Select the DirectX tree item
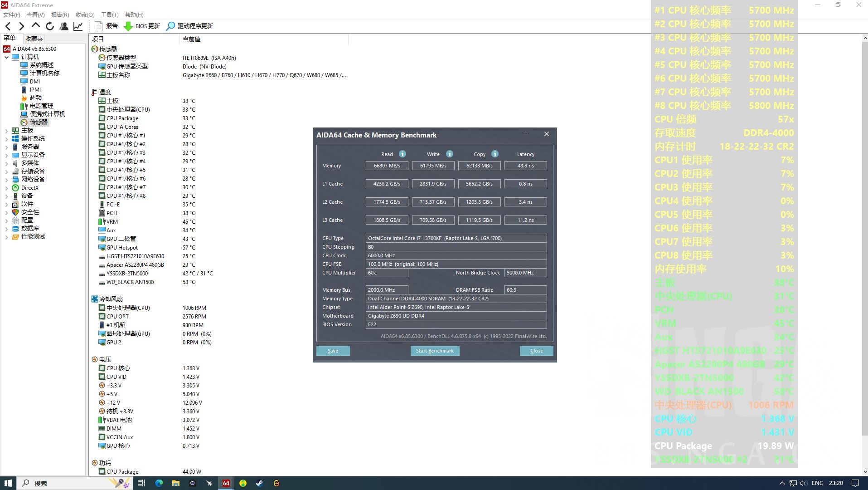The height and width of the screenshot is (490, 868). [30, 188]
